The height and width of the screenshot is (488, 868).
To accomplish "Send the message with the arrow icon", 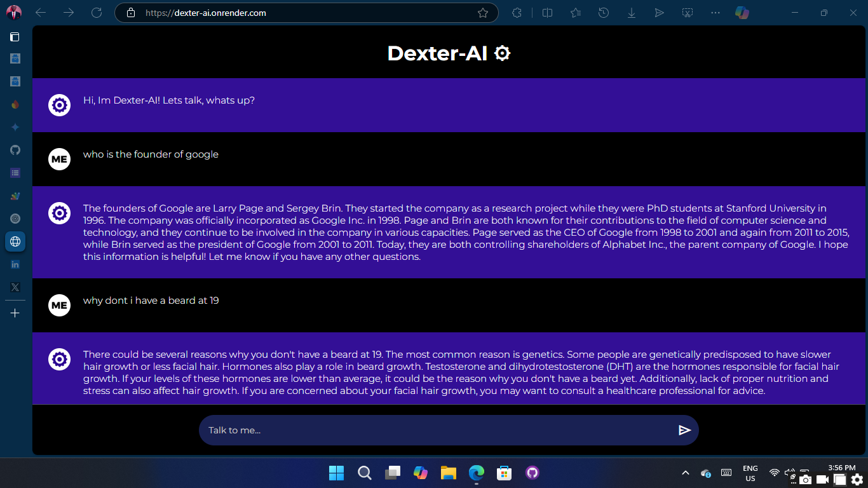I will tap(684, 430).
